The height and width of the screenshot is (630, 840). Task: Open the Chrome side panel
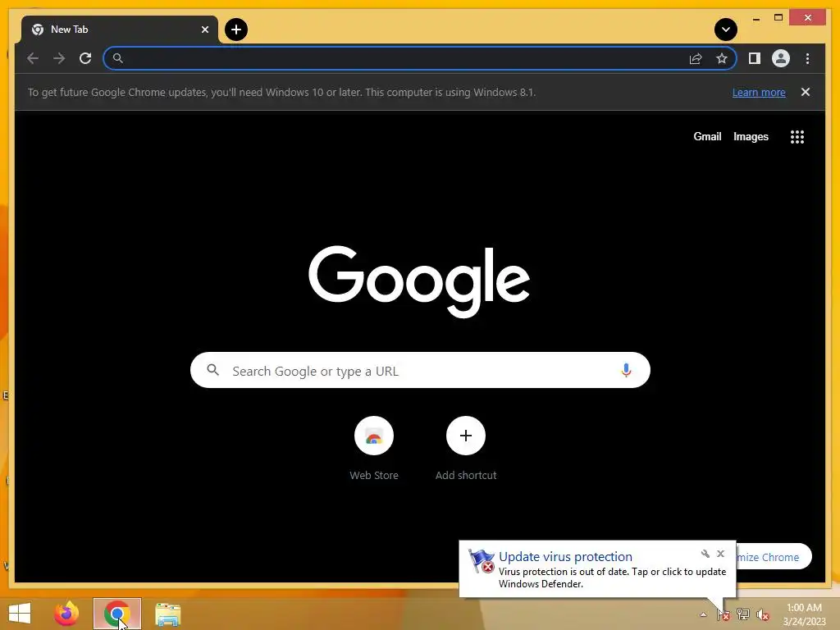click(x=755, y=58)
